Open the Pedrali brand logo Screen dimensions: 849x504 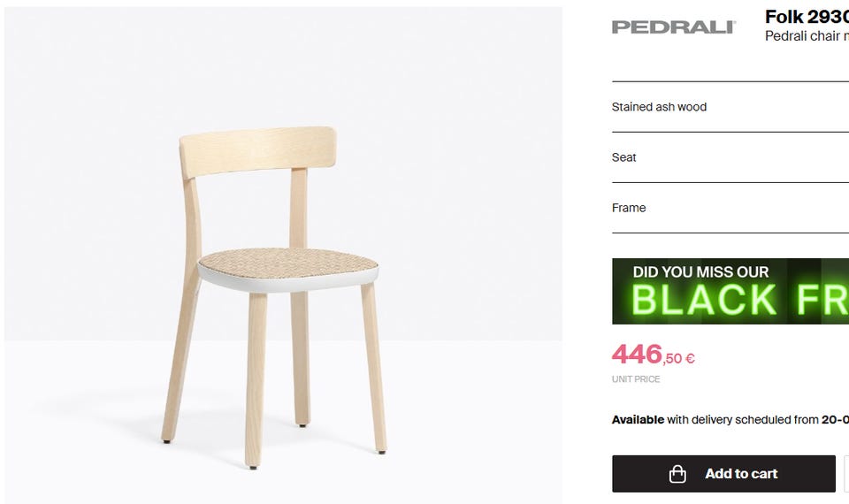(674, 27)
